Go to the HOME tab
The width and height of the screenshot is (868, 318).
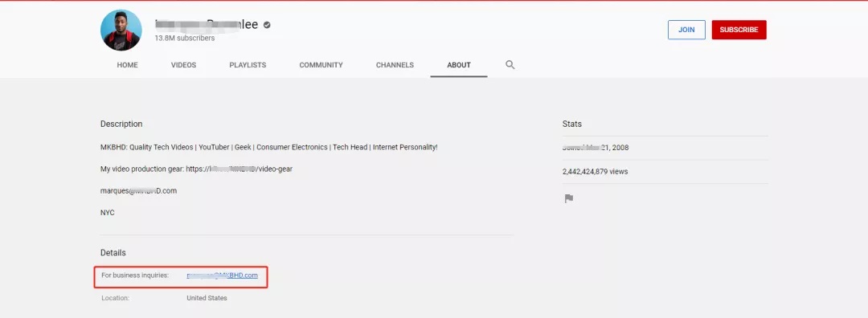tap(127, 65)
